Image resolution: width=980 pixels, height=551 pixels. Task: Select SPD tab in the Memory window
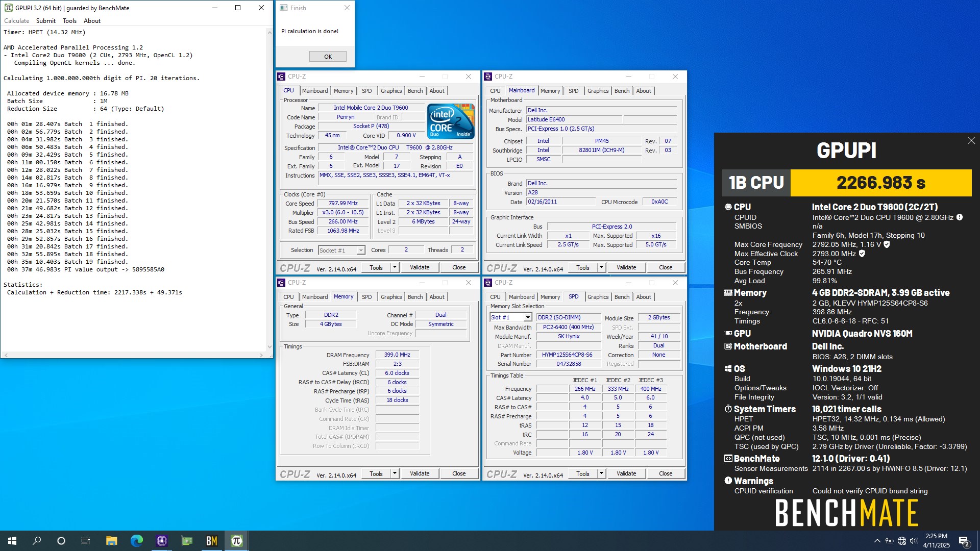366,297
